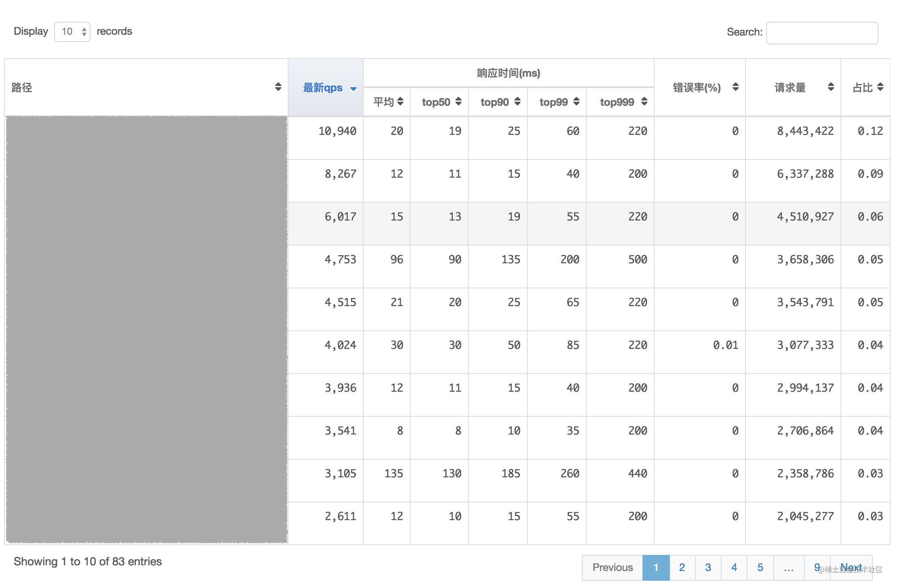This screenshot has width=897, height=588.
Task: Sort by top50 using its arrows
Action: 458,101
